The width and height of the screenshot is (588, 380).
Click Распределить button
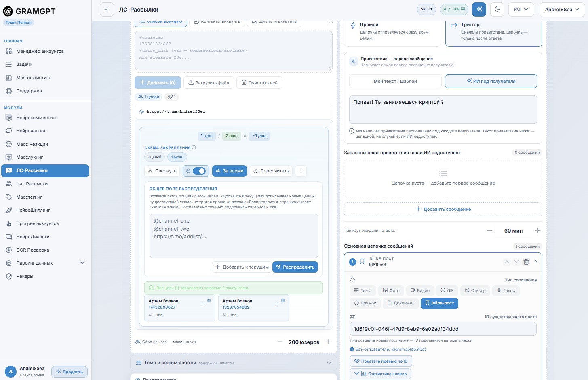[295, 267]
